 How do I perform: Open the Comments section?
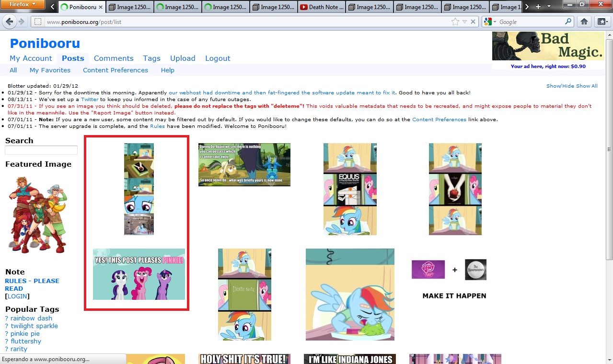point(114,58)
